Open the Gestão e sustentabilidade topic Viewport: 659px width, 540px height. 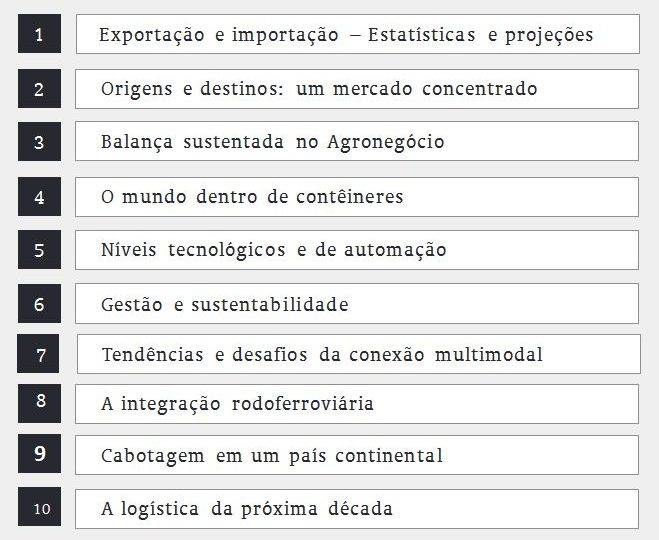tap(357, 303)
